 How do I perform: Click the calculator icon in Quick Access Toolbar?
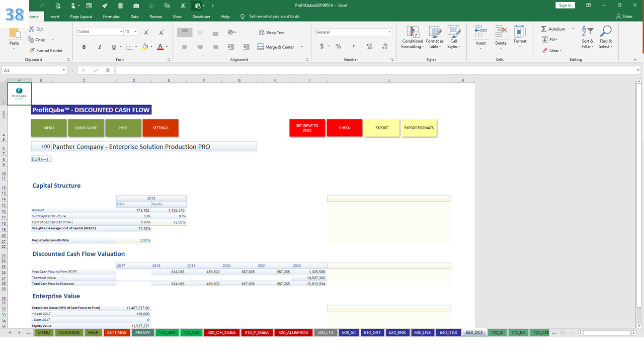(x=120, y=6)
